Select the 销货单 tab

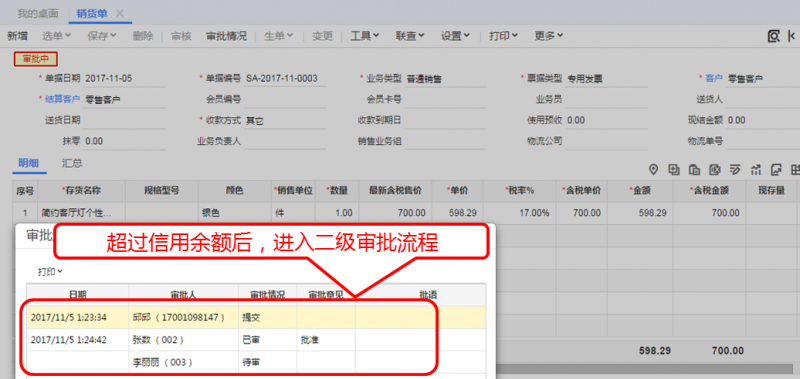[92, 13]
